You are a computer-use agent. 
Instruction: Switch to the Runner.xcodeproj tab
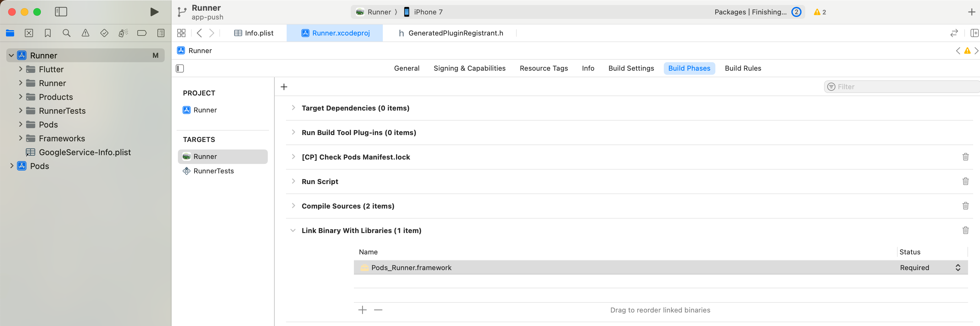click(335, 33)
